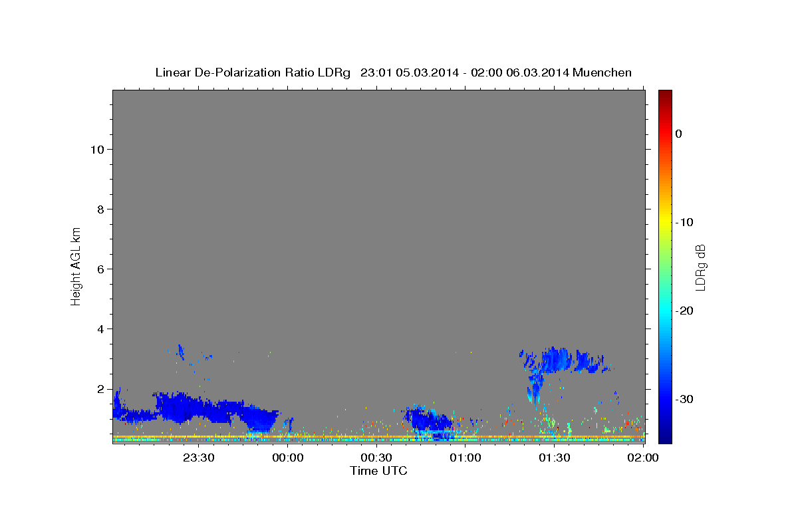The height and width of the screenshot is (532, 798).
Task: Click the 'LDRg dB' colorbar label
Action: [x=700, y=267]
